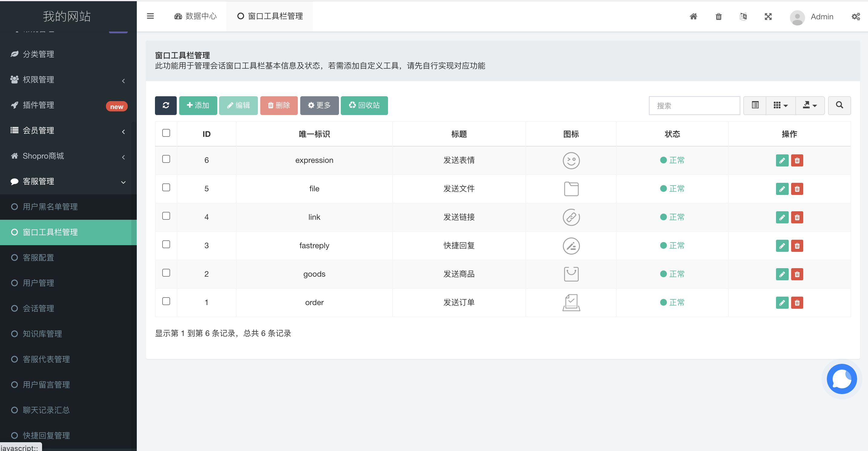The width and height of the screenshot is (868, 451).
Task: Expand the 权限管理 sidebar menu
Action: (68, 80)
